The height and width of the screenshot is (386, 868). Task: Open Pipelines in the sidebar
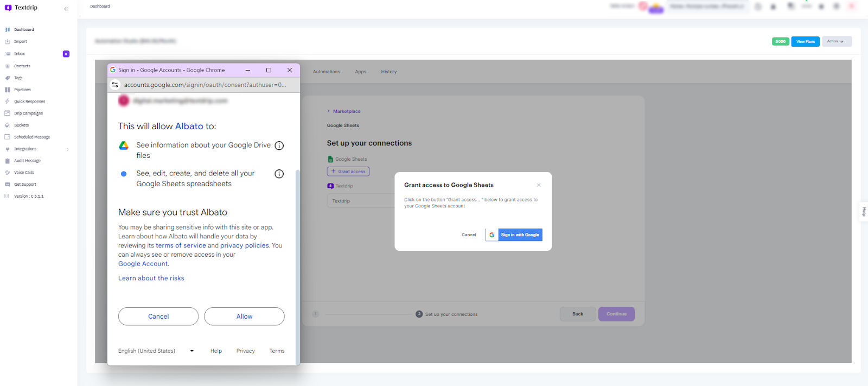pos(22,90)
